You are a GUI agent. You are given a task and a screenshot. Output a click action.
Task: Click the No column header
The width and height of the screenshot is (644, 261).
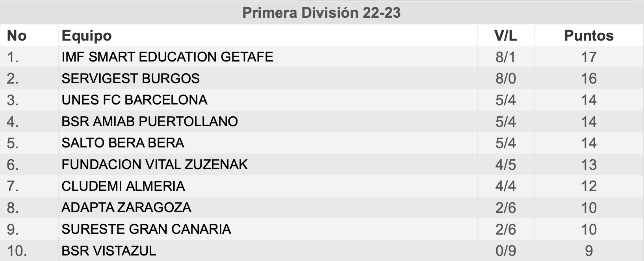(x=17, y=36)
